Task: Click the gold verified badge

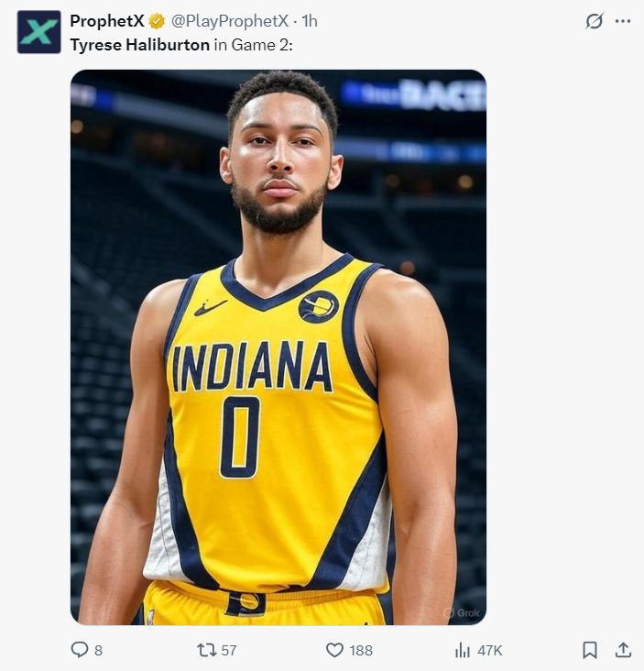Action: tap(158, 21)
